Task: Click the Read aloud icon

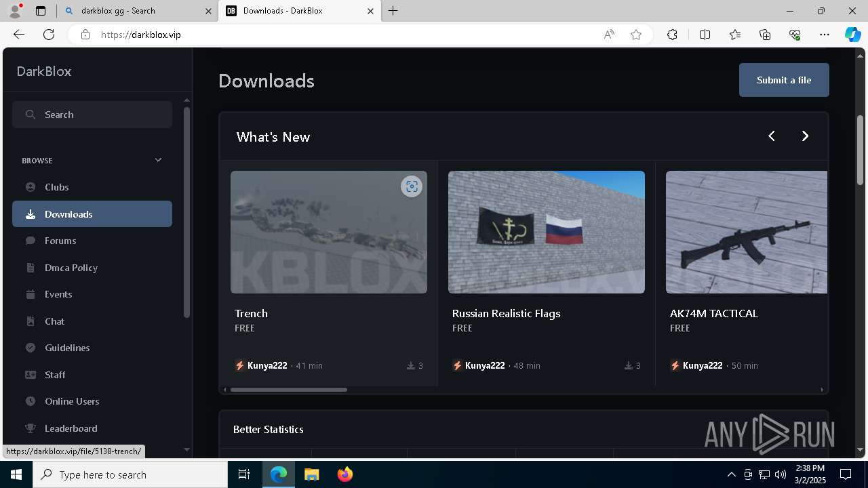Action: tap(609, 35)
